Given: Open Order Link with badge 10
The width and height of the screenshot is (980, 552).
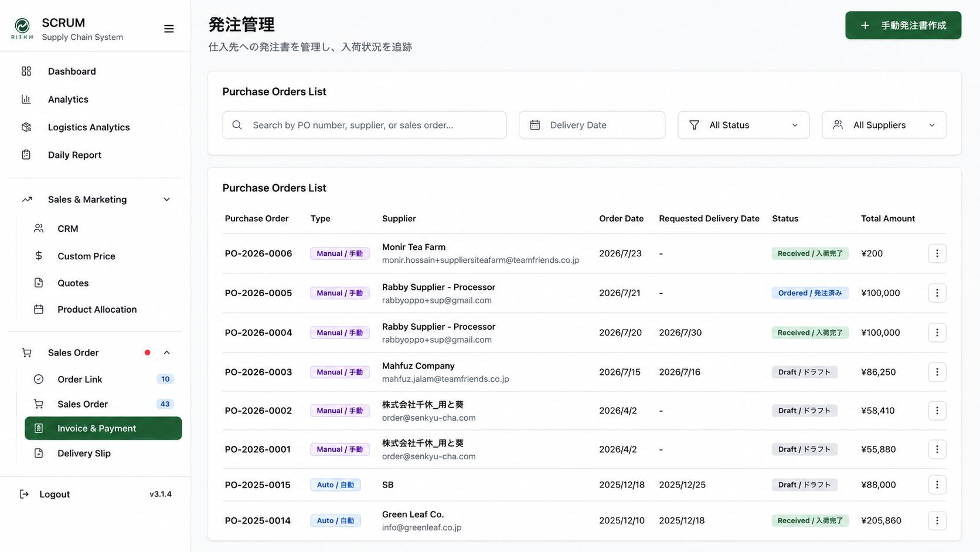Looking at the screenshot, I should click(103, 379).
